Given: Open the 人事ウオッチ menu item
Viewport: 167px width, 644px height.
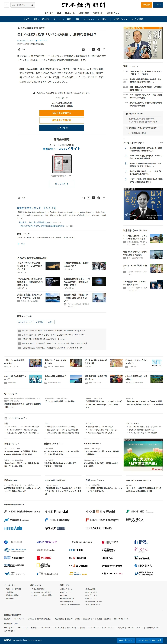Looking at the screenshot, I should pos(97,13).
